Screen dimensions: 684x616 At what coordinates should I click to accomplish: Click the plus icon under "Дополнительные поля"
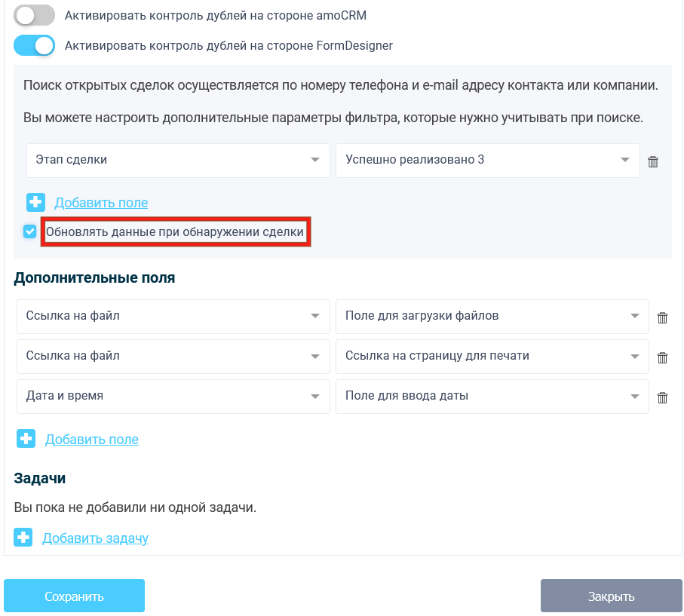26,438
